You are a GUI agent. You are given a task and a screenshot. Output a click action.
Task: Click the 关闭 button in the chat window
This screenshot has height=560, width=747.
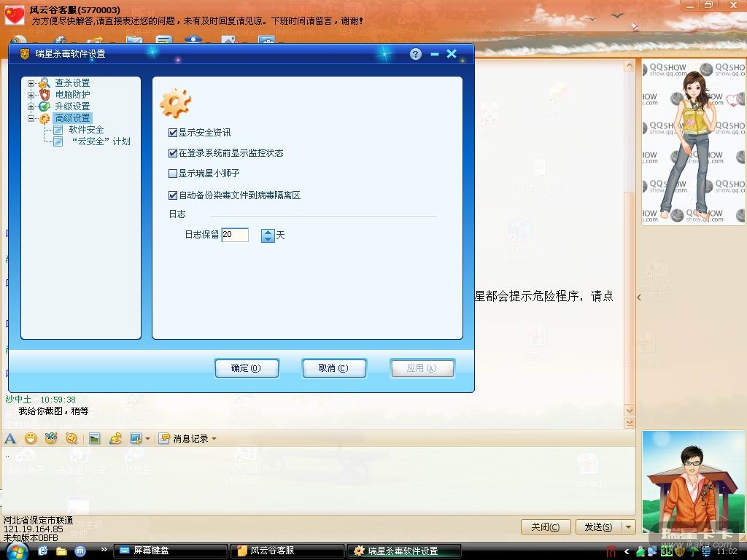pos(545,526)
